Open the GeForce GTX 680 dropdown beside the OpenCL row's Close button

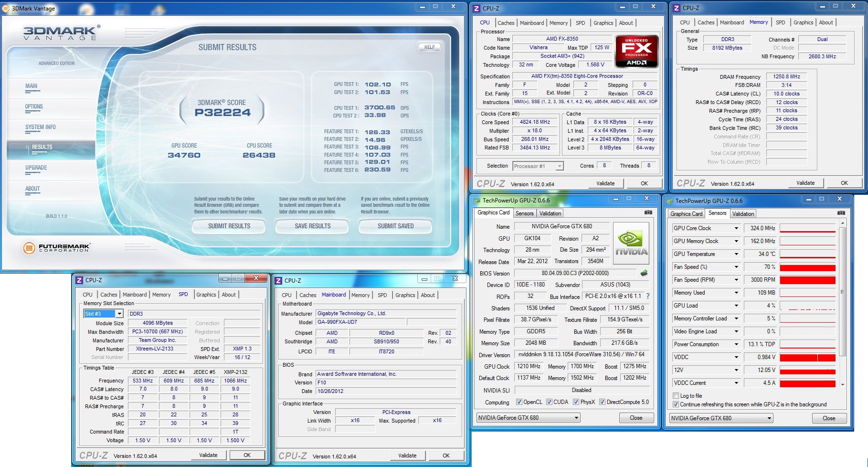click(x=528, y=418)
